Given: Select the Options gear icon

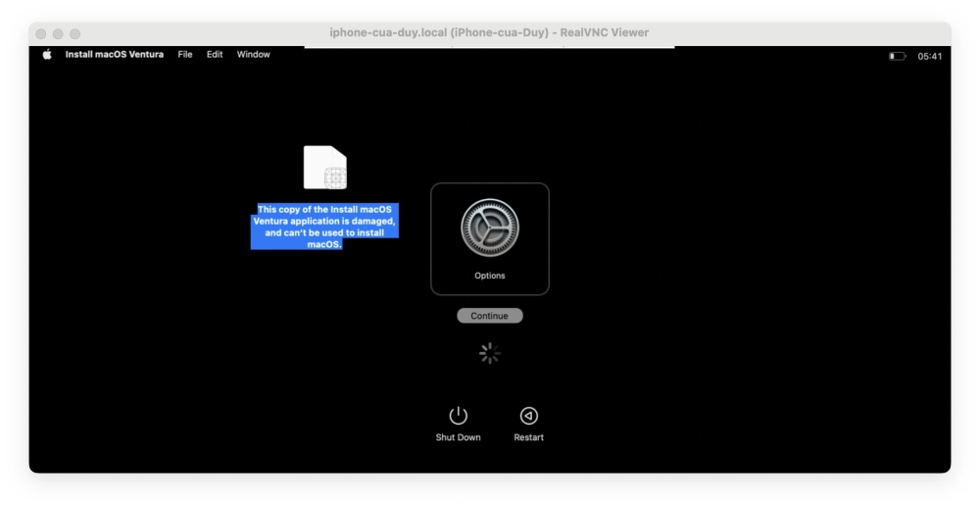Looking at the screenshot, I should click(x=489, y=228).
